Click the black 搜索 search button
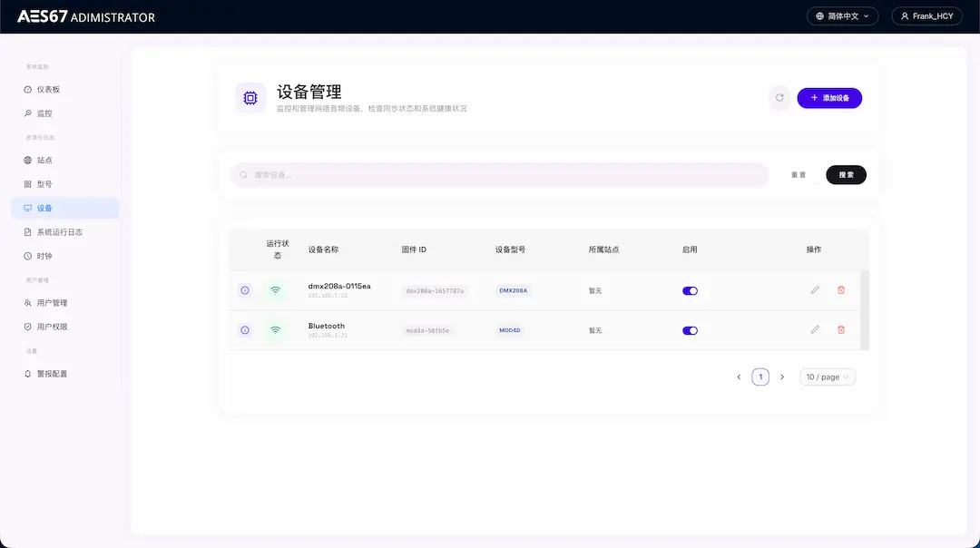 (x=846, y=175)
